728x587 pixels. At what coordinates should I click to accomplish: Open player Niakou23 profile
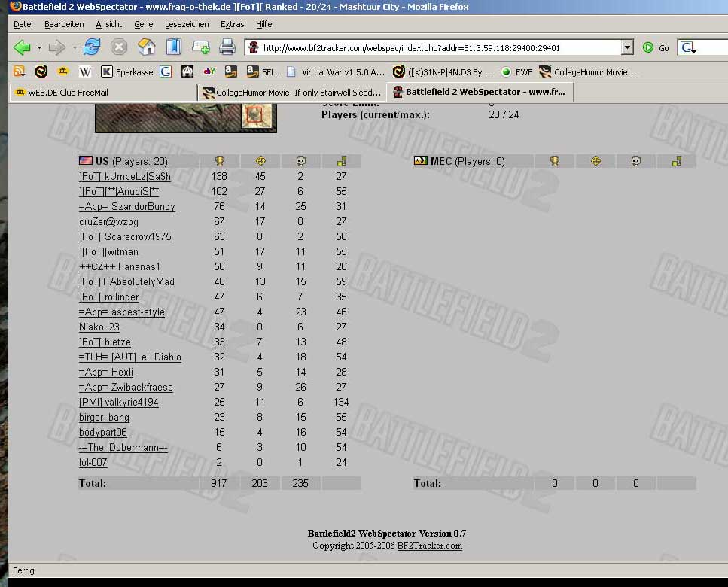click(x=99, y=327)
